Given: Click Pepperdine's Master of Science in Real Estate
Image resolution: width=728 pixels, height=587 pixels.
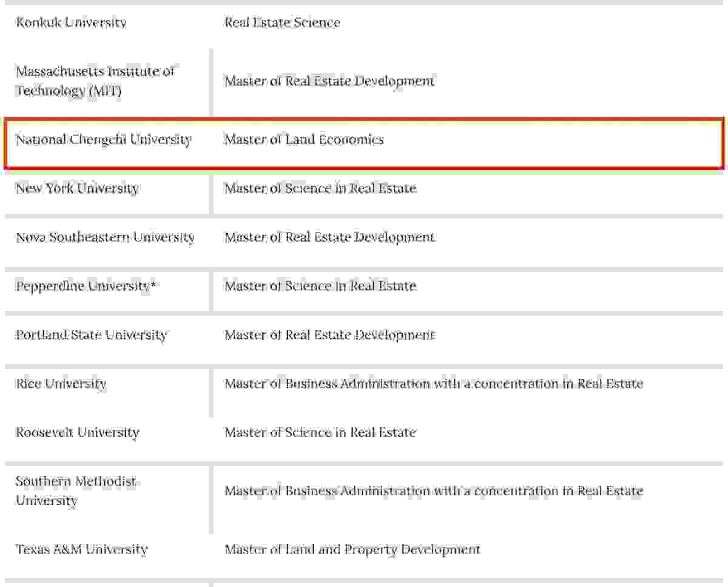Looking at the screenshot, I should pyautogui.click(x=320, y=286).
